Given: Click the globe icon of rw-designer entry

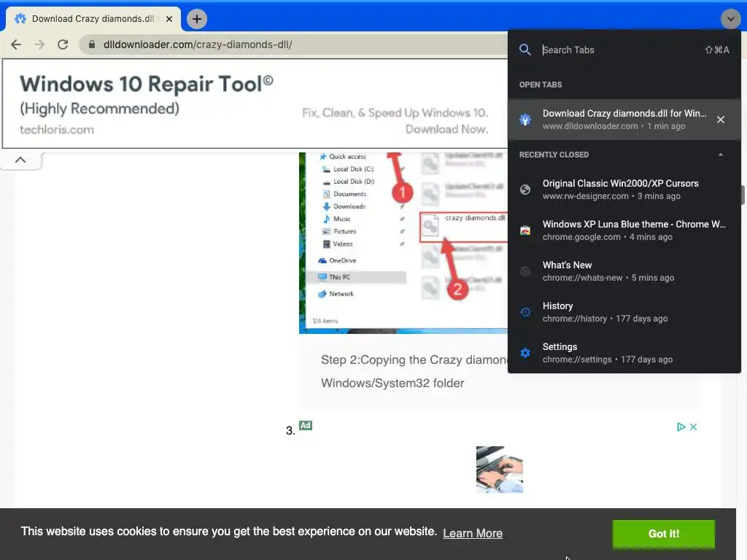Looking at the screenshot, I should (525, 190).
